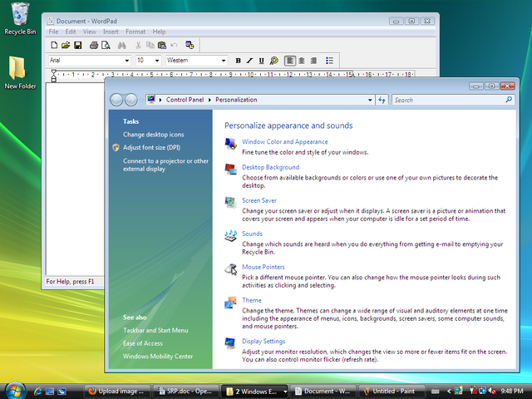Select the Recycle Bin desktop icon

(x=20, y=18)
